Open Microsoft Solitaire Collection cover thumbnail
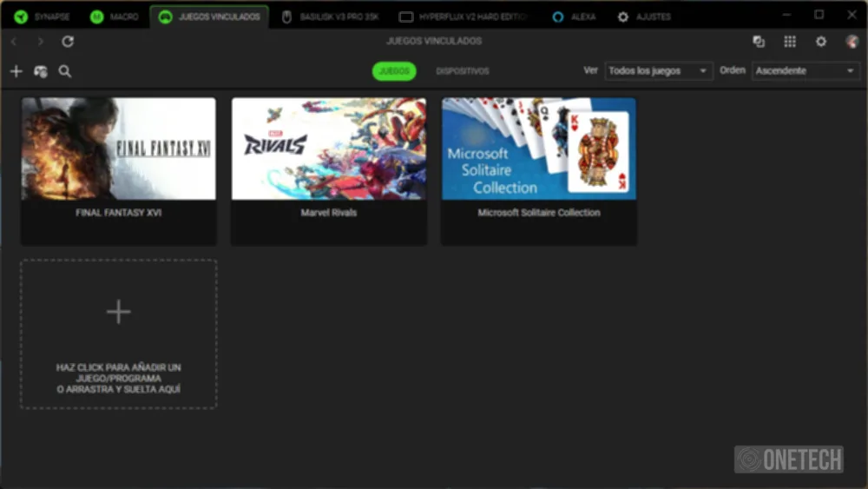868x489 pixels. (539, 149)
